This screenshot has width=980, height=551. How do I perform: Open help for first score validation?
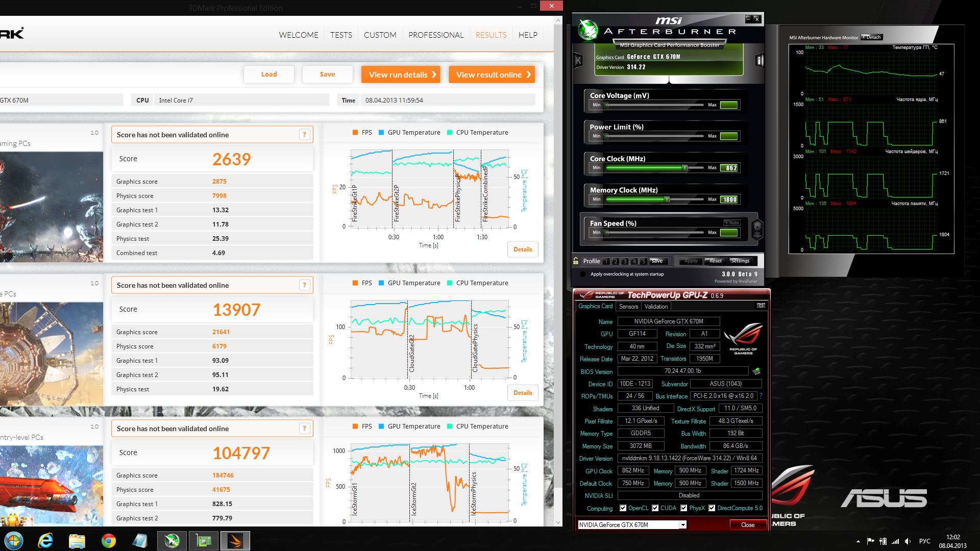[305, 135]
